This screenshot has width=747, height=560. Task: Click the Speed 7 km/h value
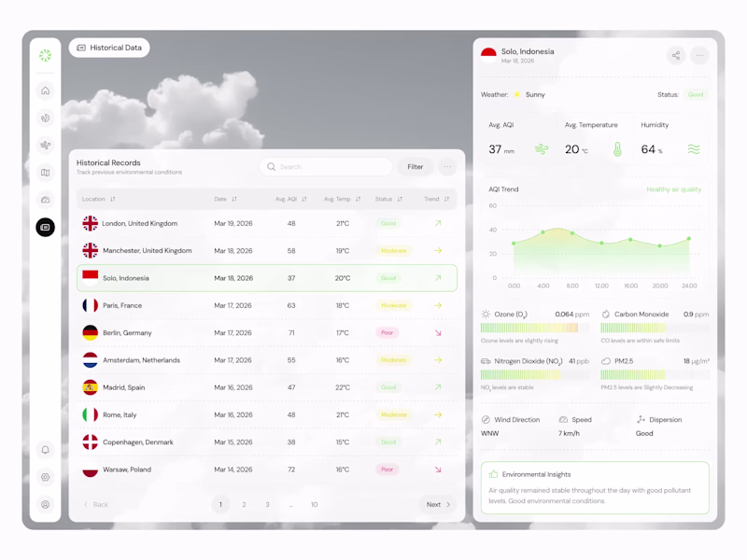569,433
